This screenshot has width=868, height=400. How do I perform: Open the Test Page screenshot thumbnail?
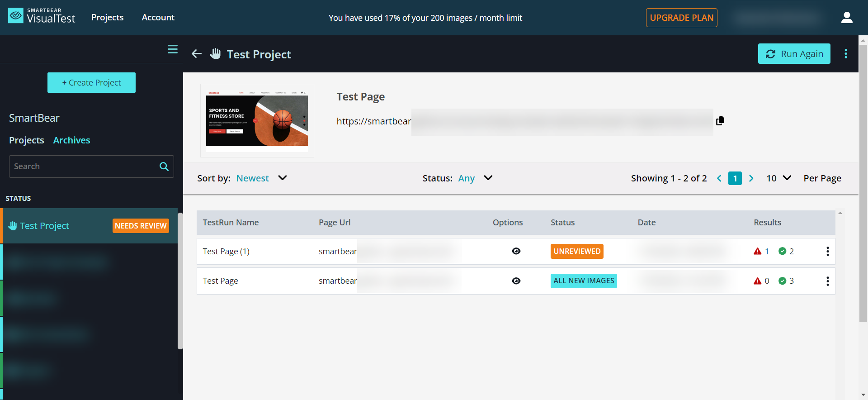tap(257, 120)
